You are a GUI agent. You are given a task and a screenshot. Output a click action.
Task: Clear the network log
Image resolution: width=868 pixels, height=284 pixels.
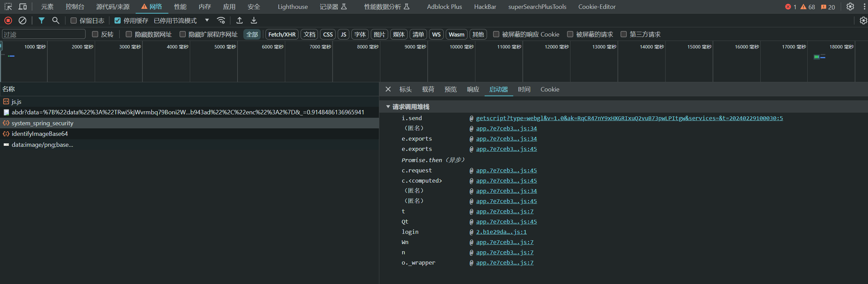point(22,20)
